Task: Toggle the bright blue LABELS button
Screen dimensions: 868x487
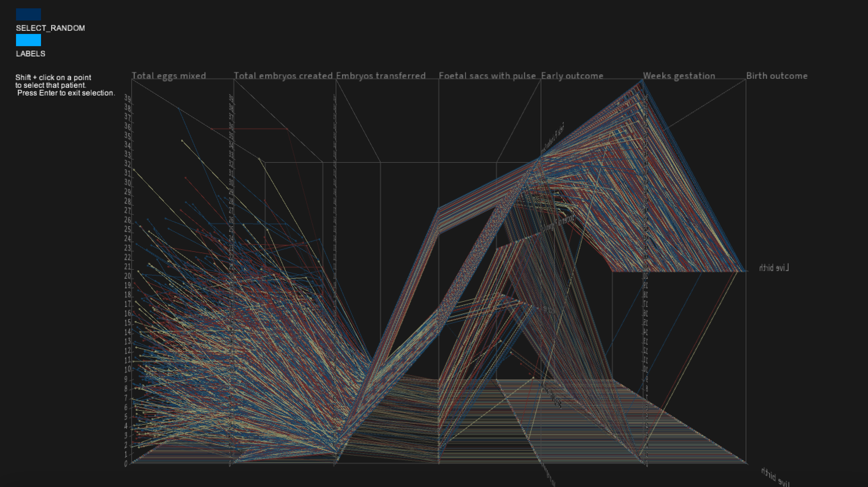Action: tap(28, 40)
